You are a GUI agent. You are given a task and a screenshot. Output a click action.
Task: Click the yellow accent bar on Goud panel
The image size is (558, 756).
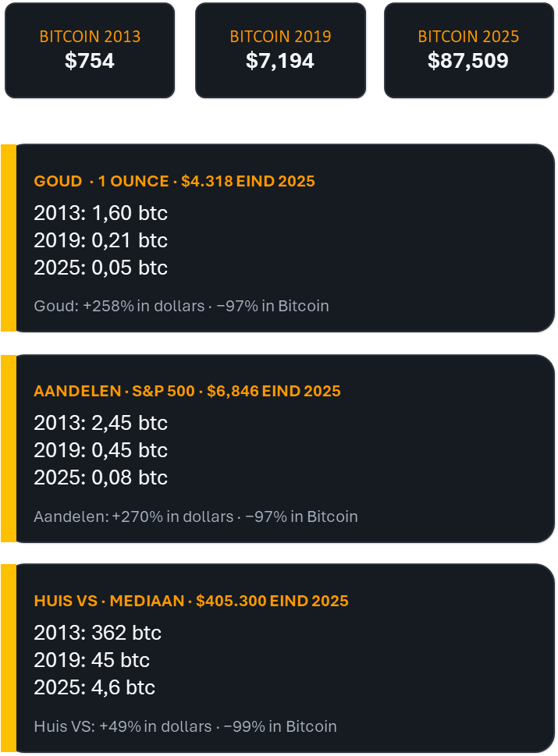8,238
